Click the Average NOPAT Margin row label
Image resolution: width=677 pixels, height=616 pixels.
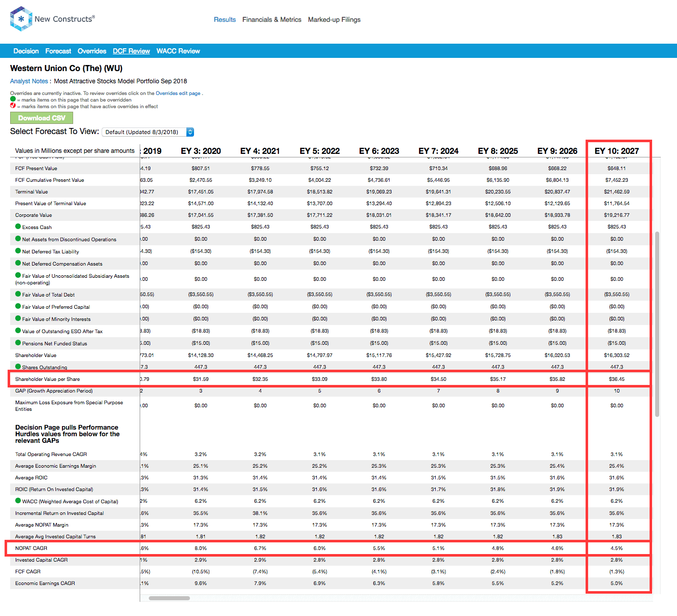point(42,525)
